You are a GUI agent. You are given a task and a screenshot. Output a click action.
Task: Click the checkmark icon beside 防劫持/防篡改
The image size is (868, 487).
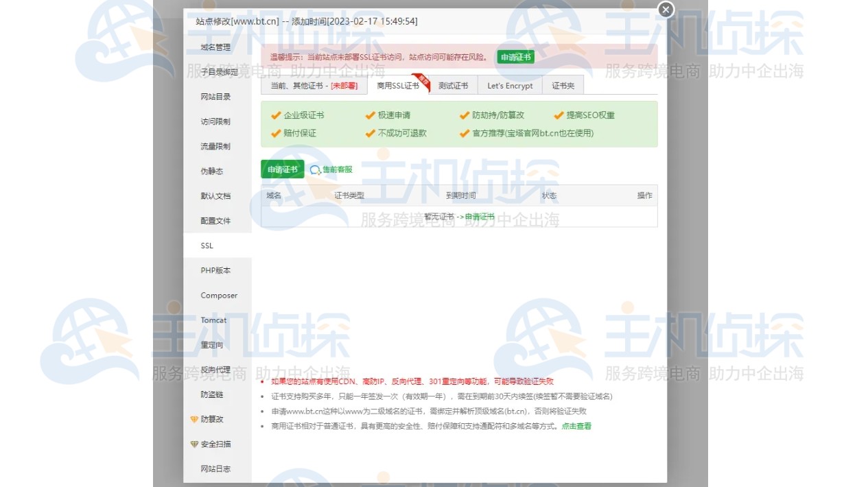point(464,115)
